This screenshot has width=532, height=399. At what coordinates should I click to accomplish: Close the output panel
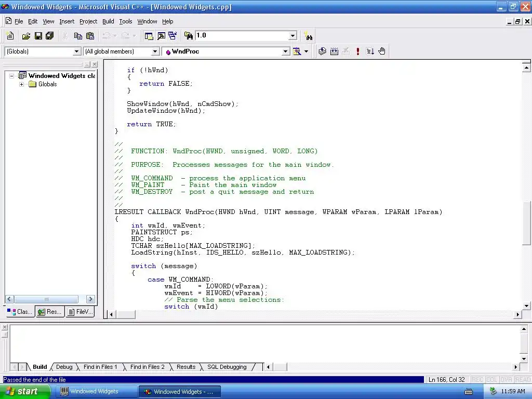[x=4, y=327]
